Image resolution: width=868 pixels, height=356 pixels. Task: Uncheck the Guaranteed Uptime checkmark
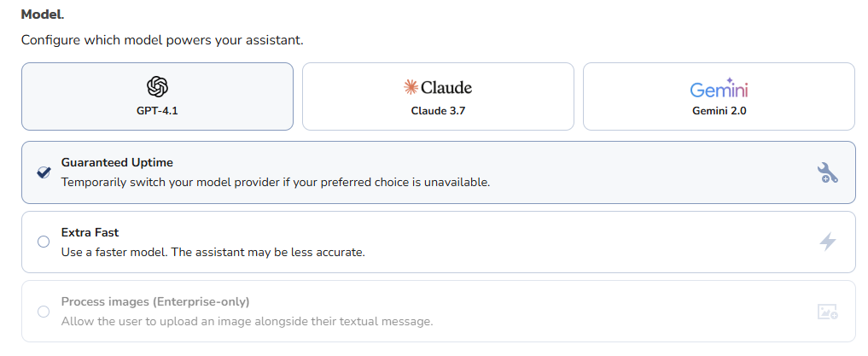[44, 172]
